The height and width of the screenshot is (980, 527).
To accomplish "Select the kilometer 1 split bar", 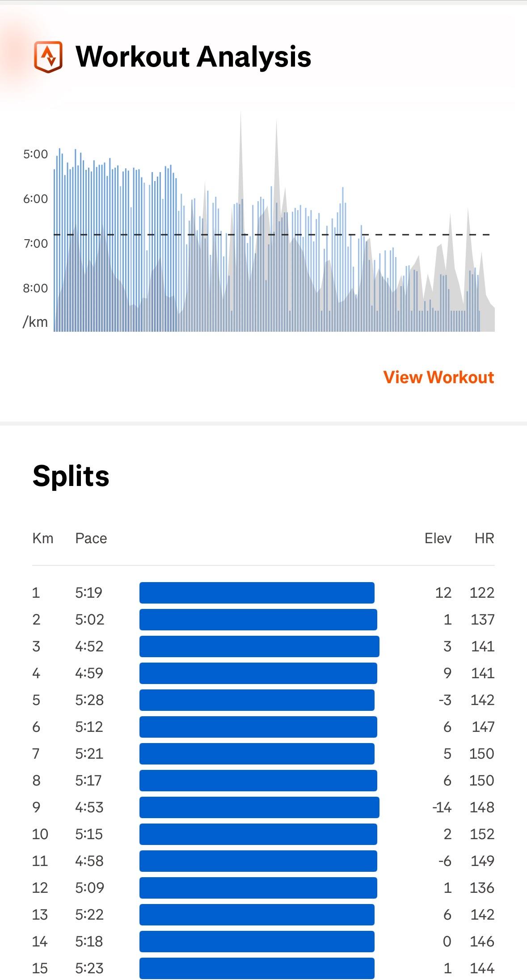I will tap(257, 593).
